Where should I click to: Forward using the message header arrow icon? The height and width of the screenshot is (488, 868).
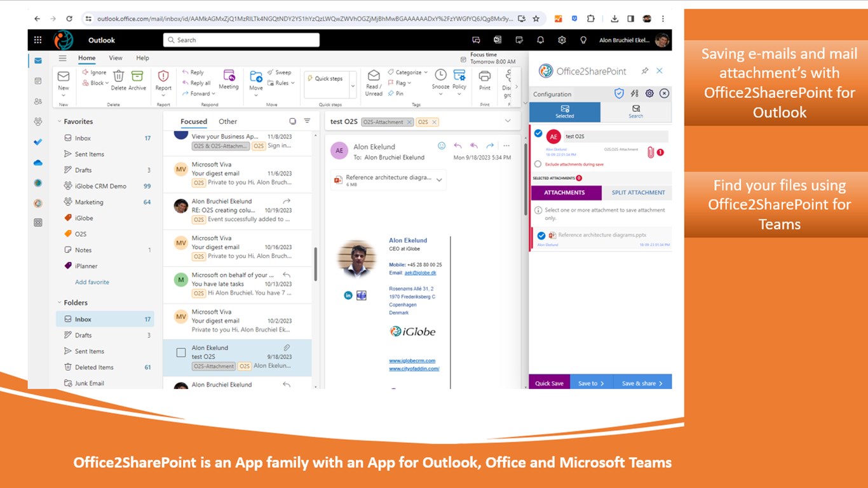pyautogui.click(x=490, y=146)
